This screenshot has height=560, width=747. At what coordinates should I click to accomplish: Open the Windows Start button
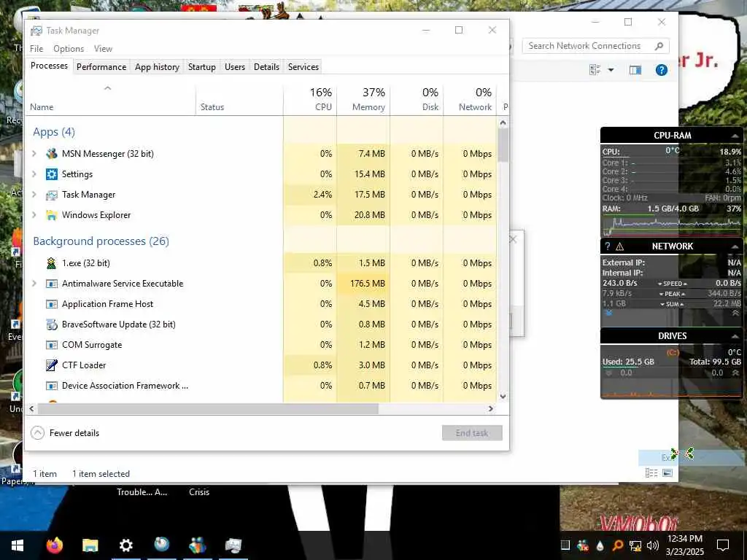point(18,545)
